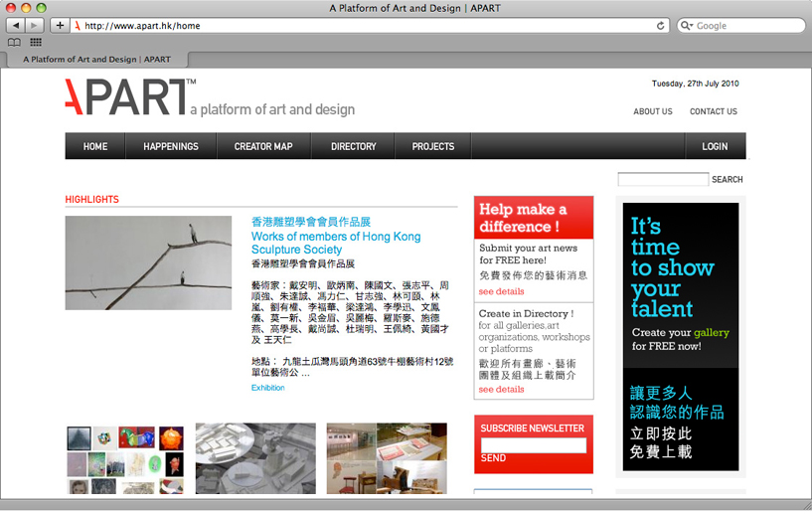Open the exhibition room photos thumbnail
The image size is (812, 514).
(387, 458)
